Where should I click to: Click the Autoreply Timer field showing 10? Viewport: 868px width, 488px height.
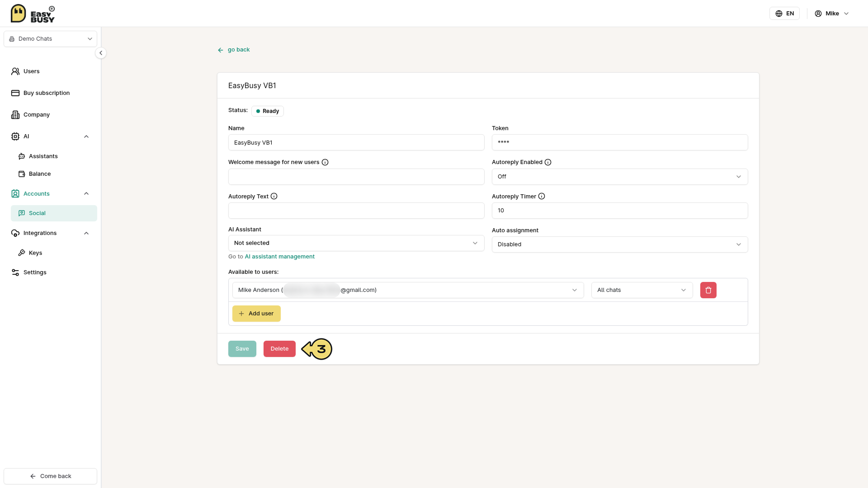(620, 211)
